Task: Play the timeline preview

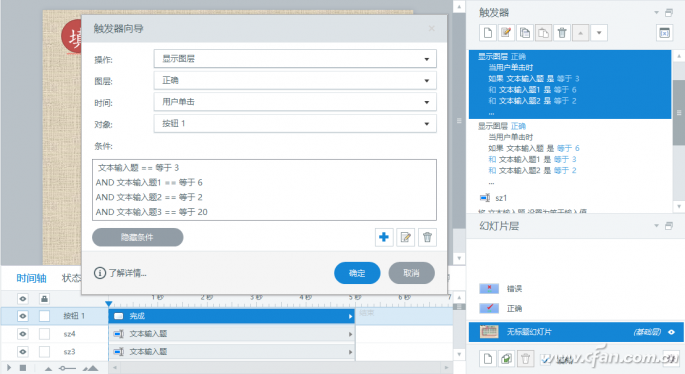Action: 9,368
